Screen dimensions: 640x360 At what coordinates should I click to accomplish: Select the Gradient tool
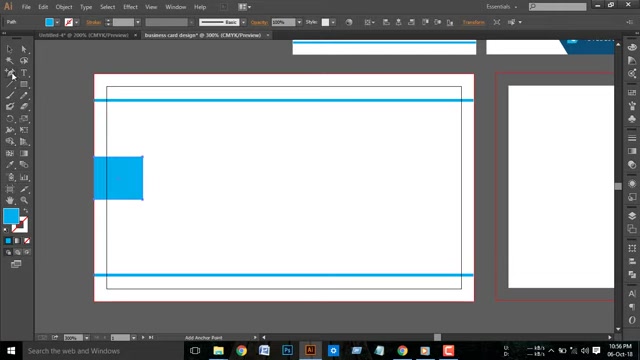[24, 153]
